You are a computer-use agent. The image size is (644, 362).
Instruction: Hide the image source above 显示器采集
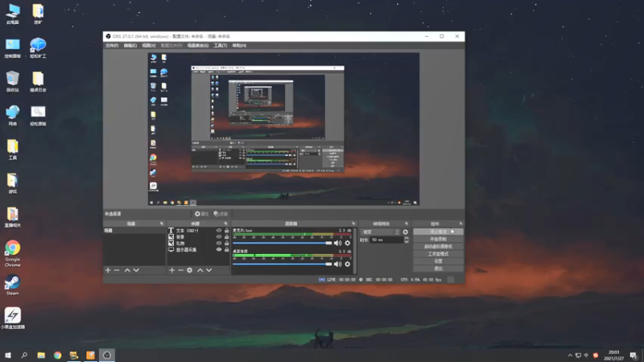tap(219, 243)
